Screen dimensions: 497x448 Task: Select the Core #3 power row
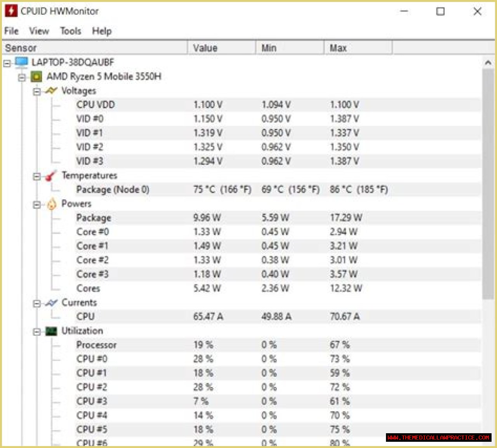pyautogui.click(x=278, y=274)
